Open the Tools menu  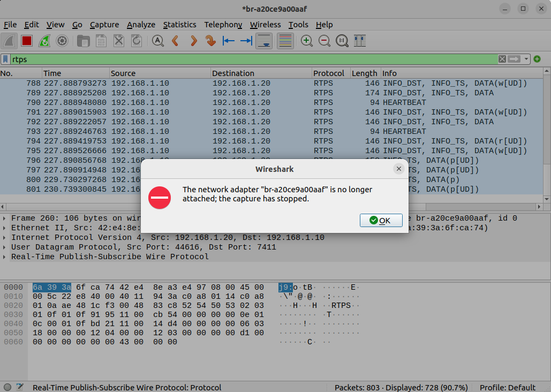[x=298, y=25]
